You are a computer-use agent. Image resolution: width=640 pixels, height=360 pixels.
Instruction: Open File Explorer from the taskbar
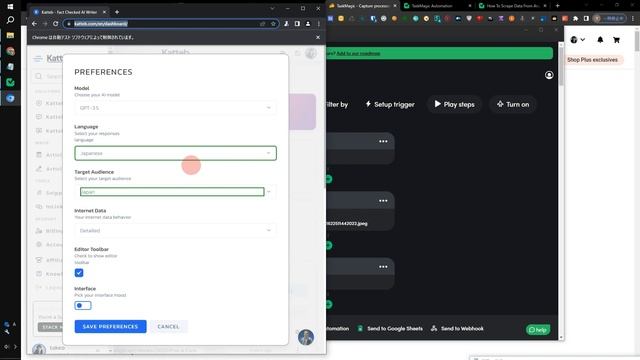click(10, 36)
